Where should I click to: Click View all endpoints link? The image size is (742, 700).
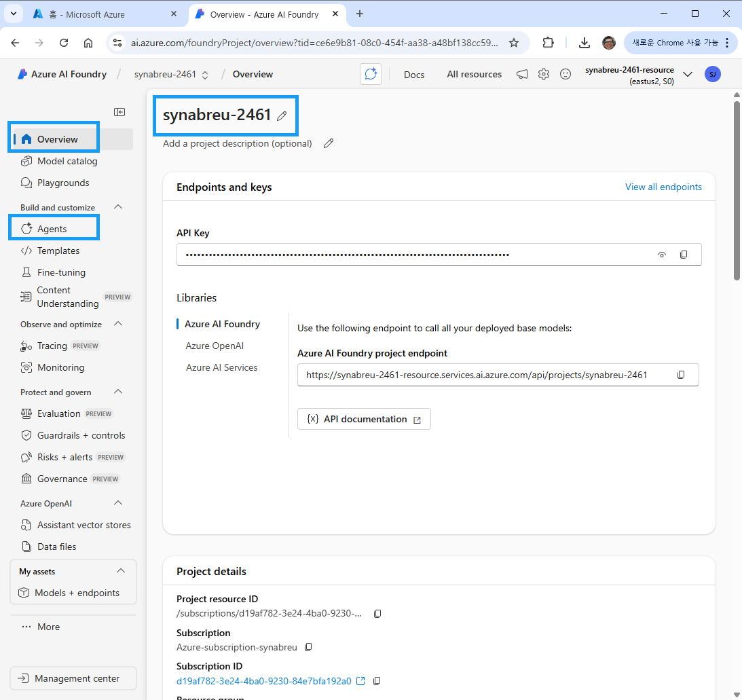coord(663,187)
